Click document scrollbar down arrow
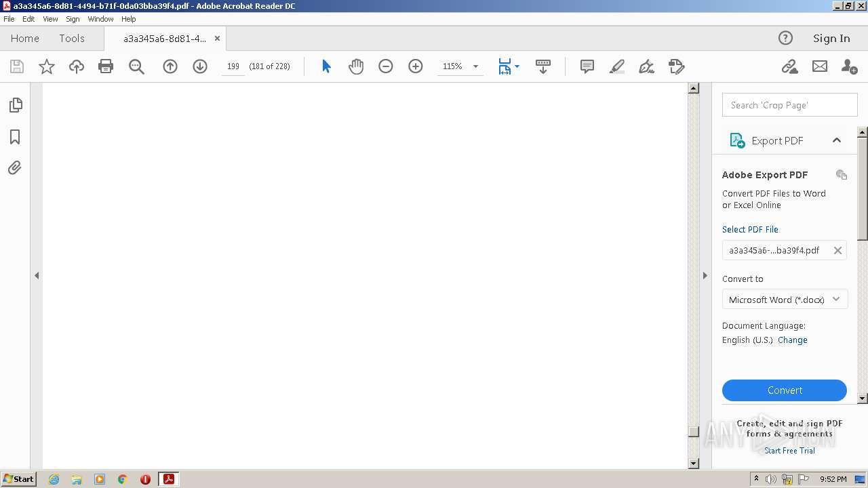The width and height of the screenshot is (868, 488). coord(693,464)
